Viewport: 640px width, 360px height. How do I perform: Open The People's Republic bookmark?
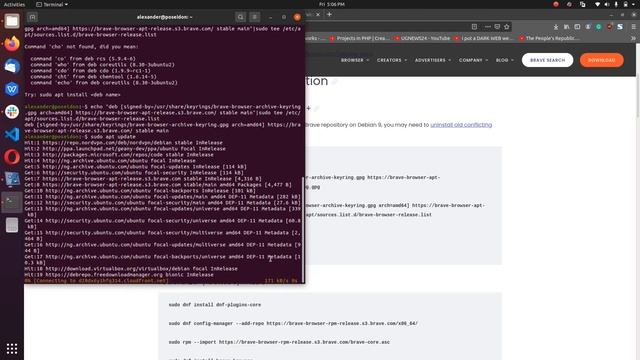(549, 38)
